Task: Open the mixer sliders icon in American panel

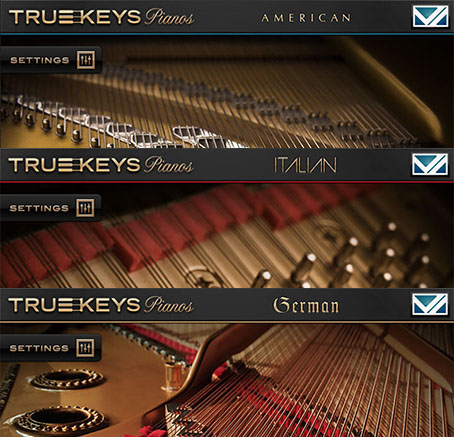Action: pos(86,60)
